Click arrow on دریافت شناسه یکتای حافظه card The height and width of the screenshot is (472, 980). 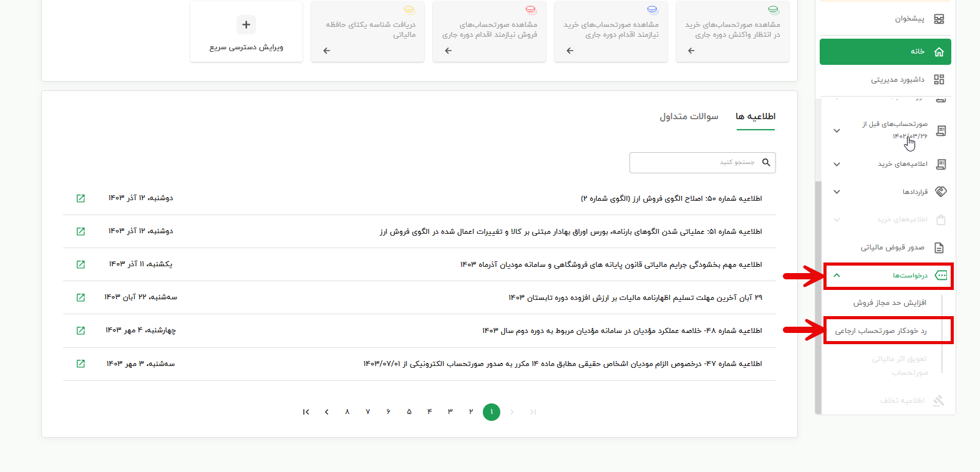[x=326, y=51]
